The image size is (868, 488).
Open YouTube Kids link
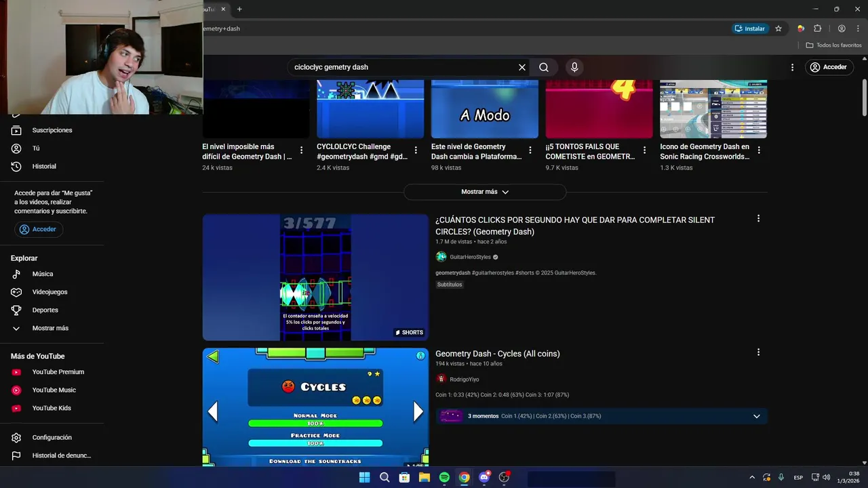click(52, 408)
